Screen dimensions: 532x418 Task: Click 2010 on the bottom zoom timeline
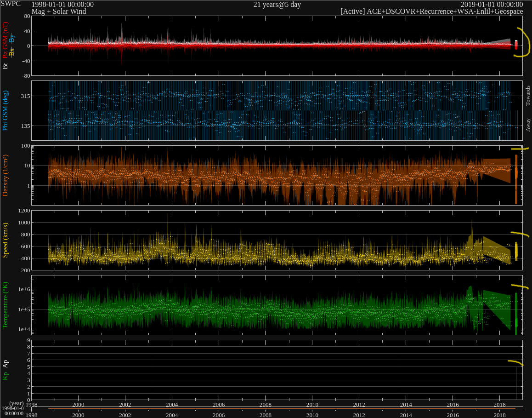pyautogui.click(x=312, y=415)
